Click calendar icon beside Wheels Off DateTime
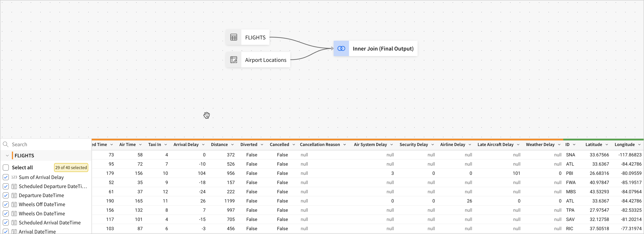The width and height of the screenshot is (644, 234). (14, 204)
